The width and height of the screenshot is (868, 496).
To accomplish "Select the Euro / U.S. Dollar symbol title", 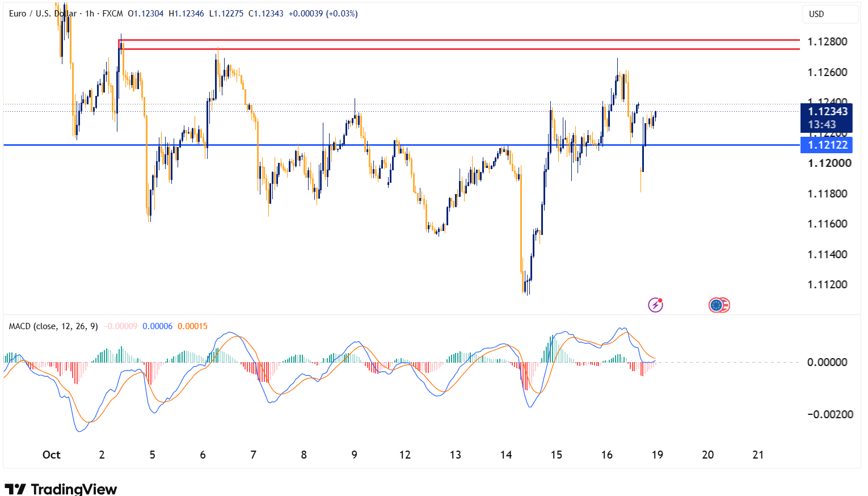I will click(43, 14).
